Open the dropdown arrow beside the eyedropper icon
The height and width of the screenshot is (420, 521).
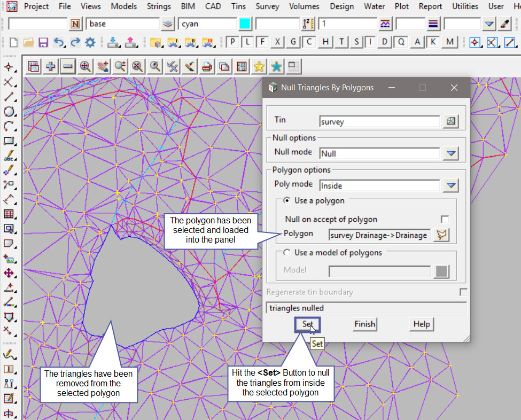point(489,24)
